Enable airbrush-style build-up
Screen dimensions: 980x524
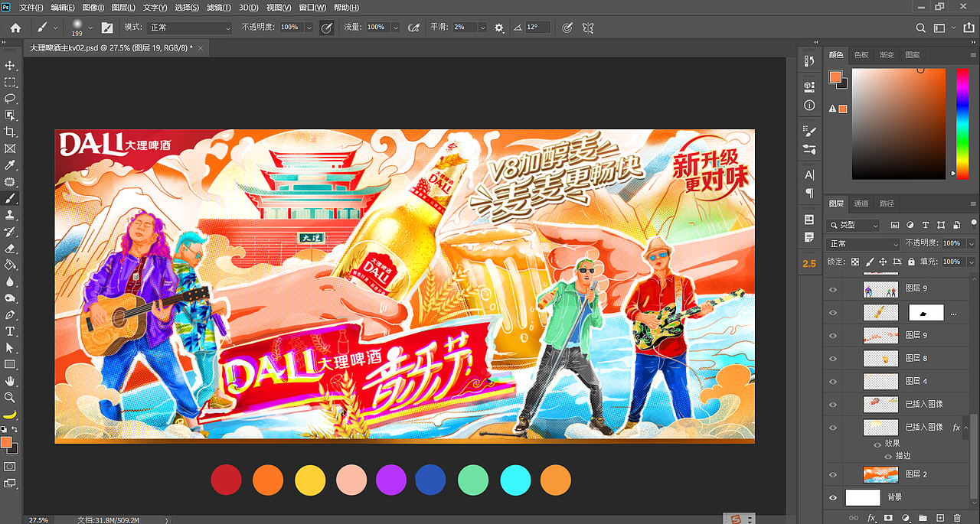click(x=414, y=28)
